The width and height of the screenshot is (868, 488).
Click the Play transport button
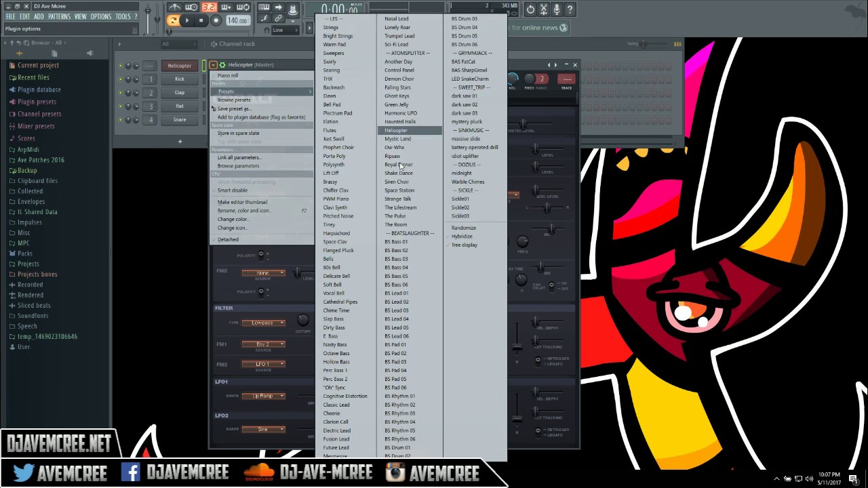tap(187, 21)
